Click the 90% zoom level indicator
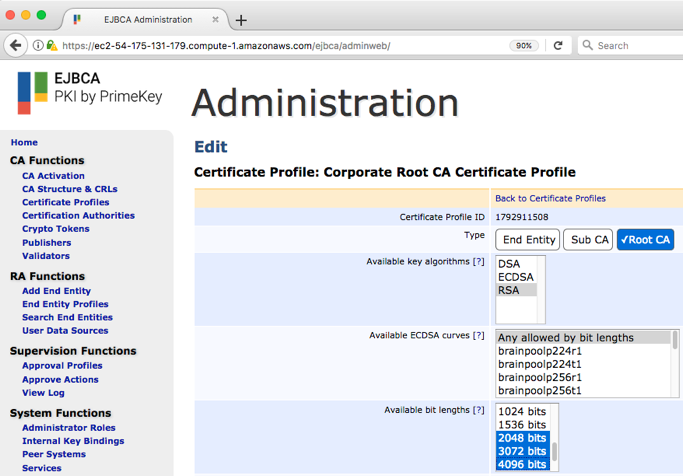This screenshot has height=476, width=683. pos(522,45)
